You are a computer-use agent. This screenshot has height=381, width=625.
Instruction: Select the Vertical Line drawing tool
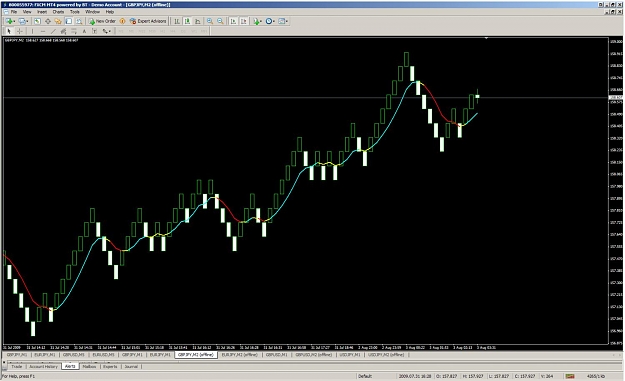32,31
